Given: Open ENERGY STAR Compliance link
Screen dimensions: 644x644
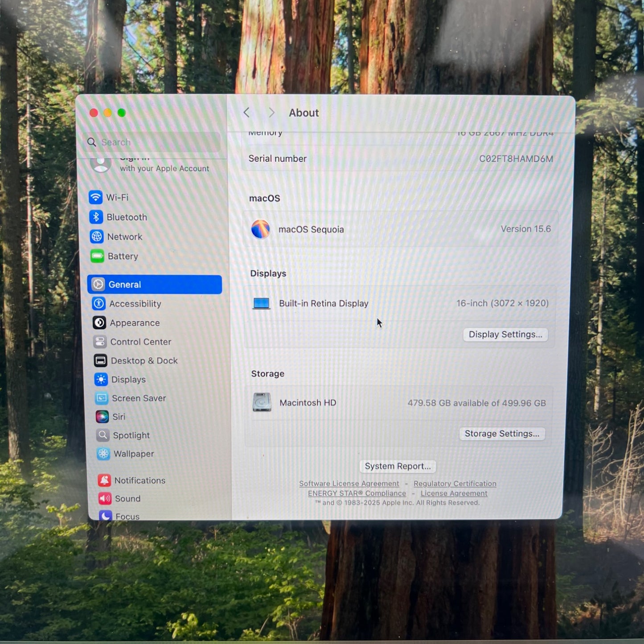Looking at the screenshot, I should [357, 493].
